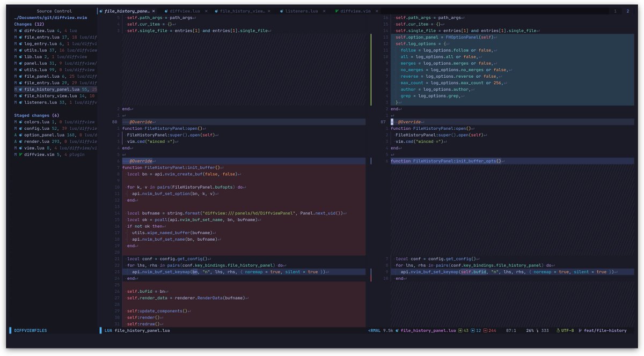Click Vim icon on diffview.vim tab
Viewport: 644px width, 356px height.
(336, 11)
